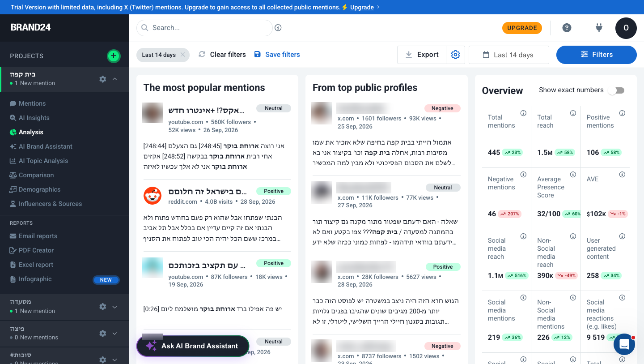Open the Reddit mention avatar thumbnail
Screen dimensions: 644x364
tap(153, 196)
